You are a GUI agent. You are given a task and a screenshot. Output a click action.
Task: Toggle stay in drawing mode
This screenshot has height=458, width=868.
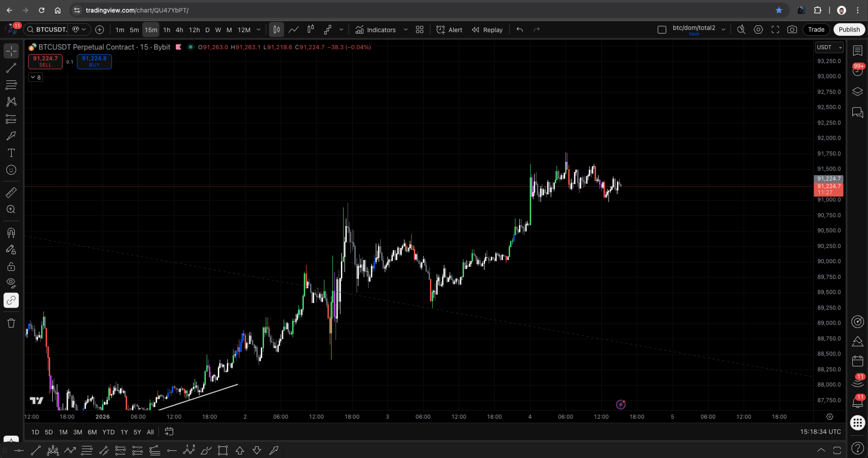tap(11, 249)
